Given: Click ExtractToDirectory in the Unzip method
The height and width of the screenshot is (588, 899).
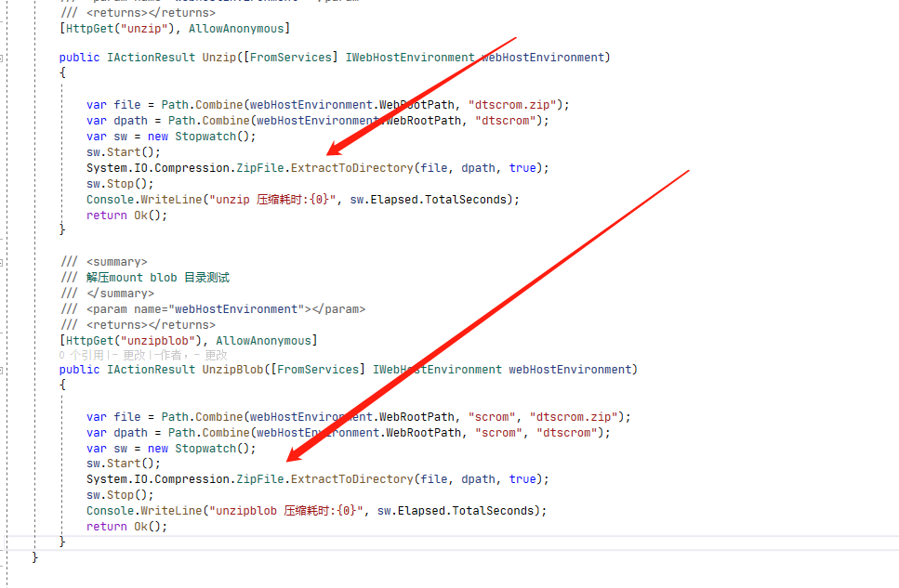Looking at the screenshot, I should [352, 168].
